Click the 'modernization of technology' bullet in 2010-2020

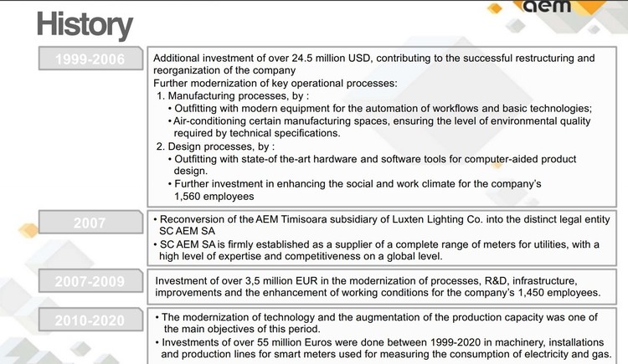click(377, 323)
